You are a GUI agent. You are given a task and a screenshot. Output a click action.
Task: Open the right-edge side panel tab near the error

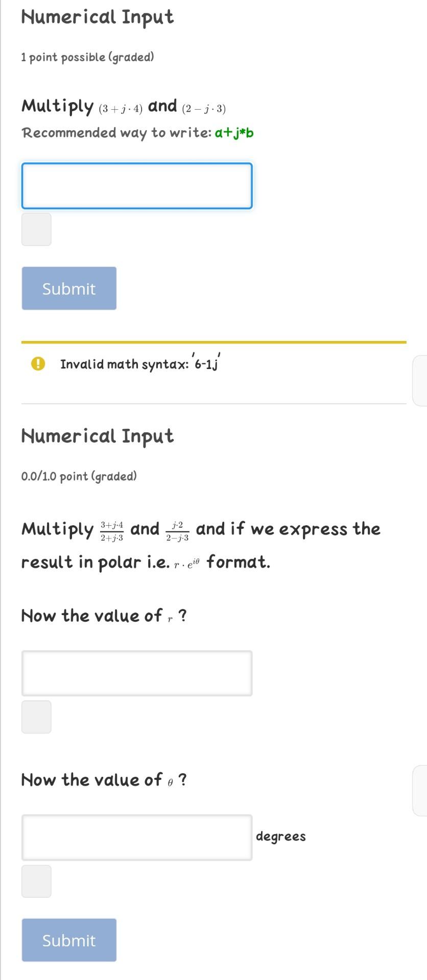point(421,379)
